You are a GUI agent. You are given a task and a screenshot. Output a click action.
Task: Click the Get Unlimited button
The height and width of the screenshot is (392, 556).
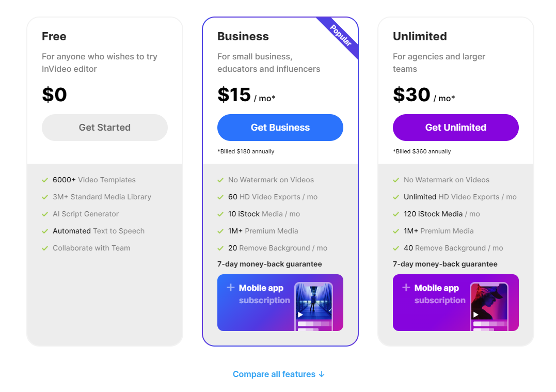coord(455,128)
